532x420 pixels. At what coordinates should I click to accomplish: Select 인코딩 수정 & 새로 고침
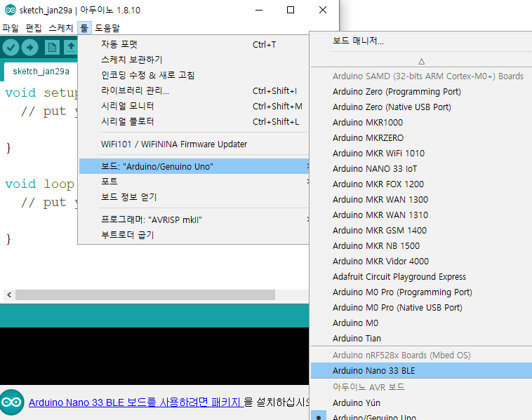click(x=194, y=75)
